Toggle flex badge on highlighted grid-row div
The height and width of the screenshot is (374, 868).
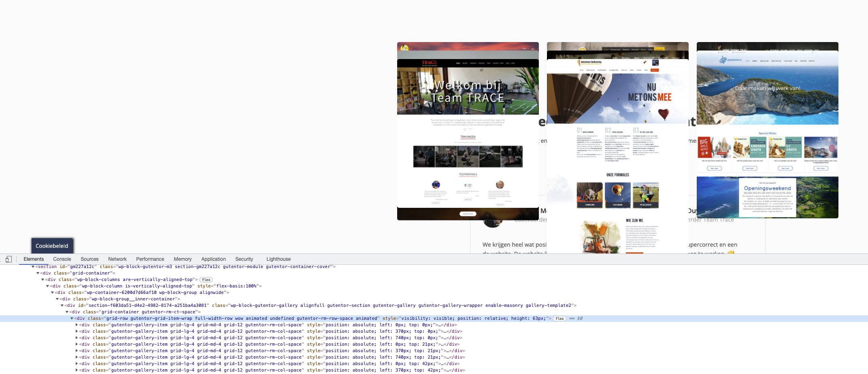click(x=560, y=319)
